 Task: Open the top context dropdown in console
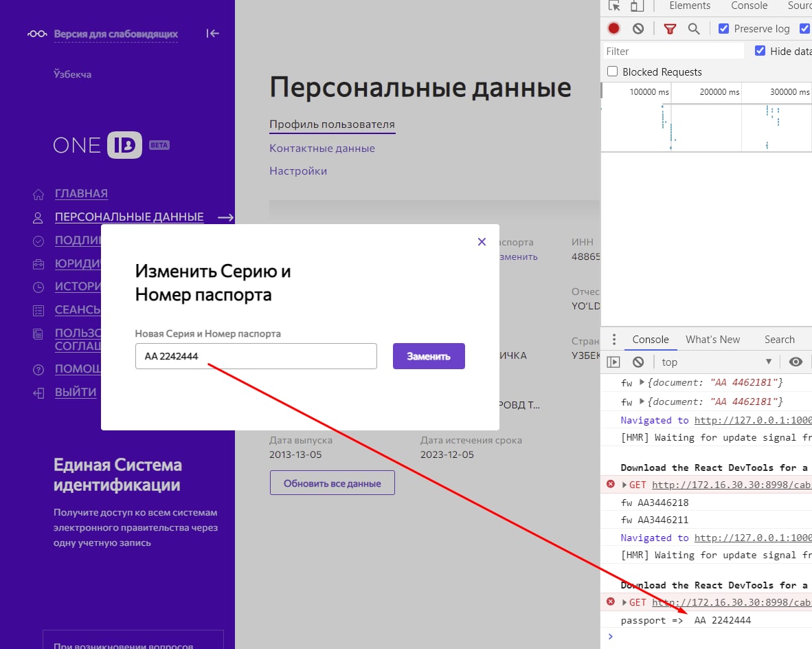coord(717,362)
